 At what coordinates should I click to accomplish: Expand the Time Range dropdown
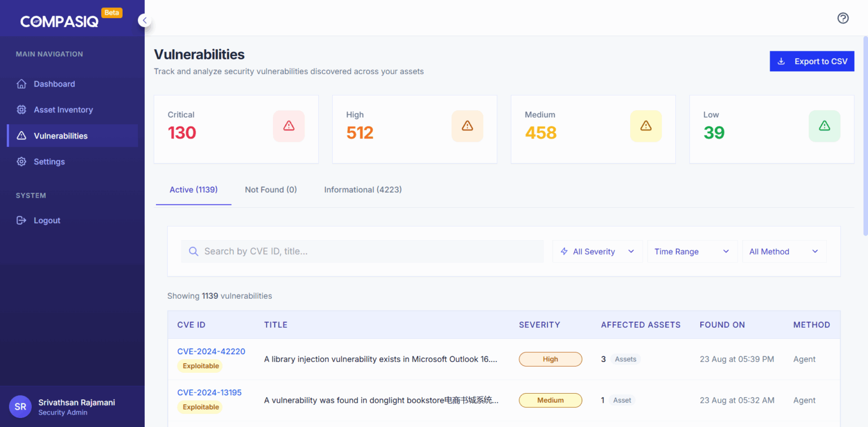point(692,251)
